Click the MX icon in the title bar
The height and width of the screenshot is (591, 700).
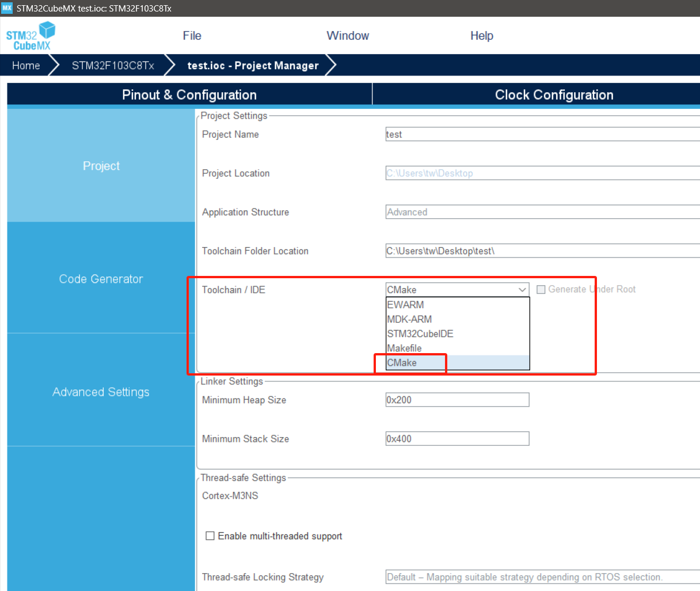(x=7, y=8)
